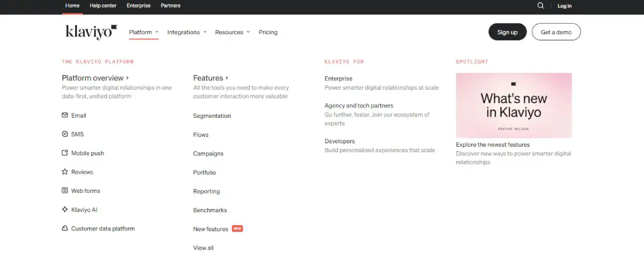Click the Get a demo button
The width and height of the screenshot is (644, 268).
tap(556, 32)
